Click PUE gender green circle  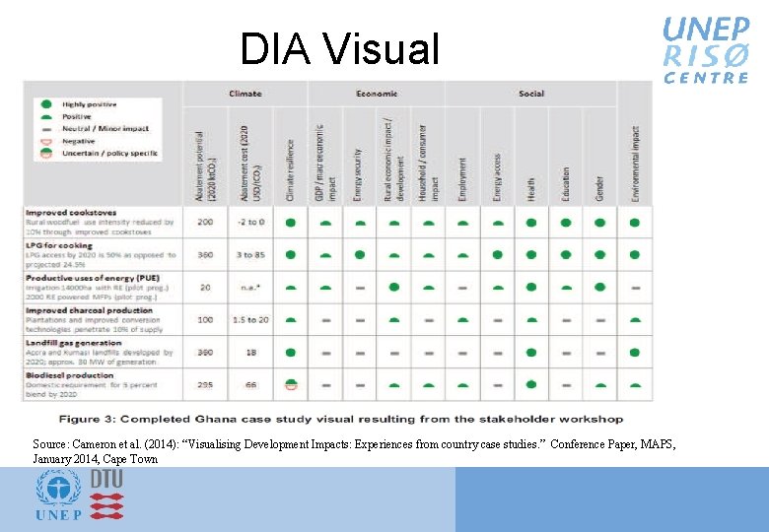(x=599, y=287)
